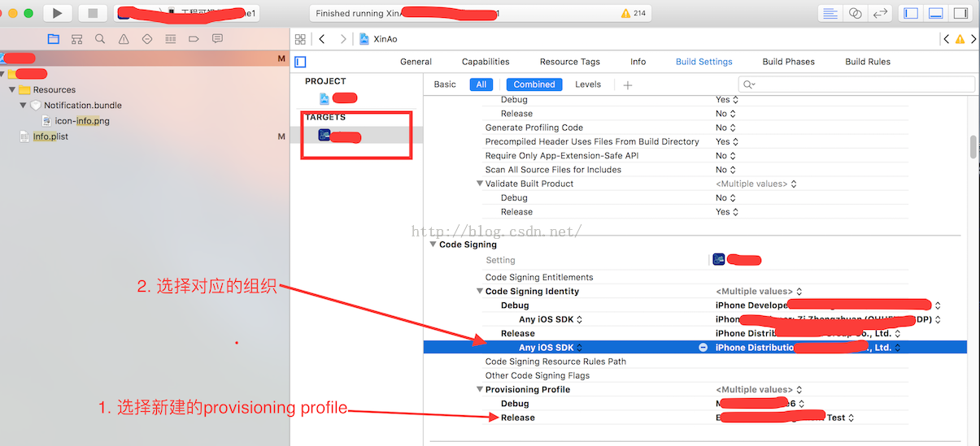Show Basic build settings only
980x446 pixels.
coord(445,84)
